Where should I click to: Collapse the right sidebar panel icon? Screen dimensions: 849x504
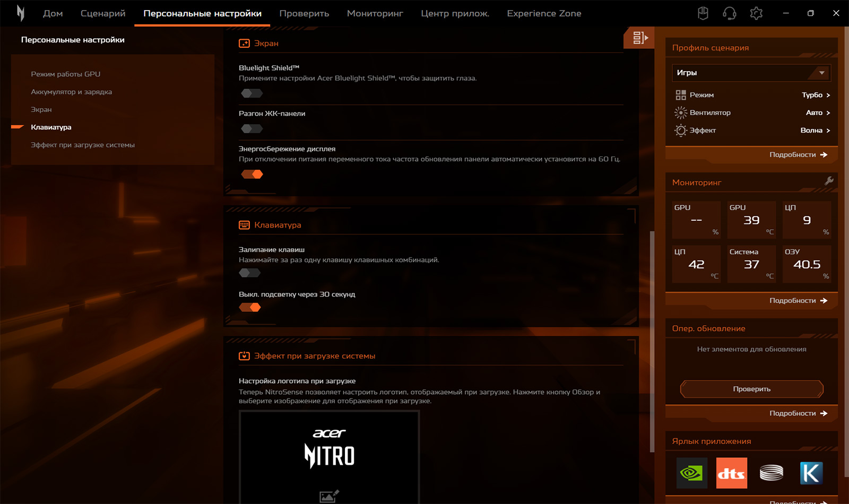[639, 38]
